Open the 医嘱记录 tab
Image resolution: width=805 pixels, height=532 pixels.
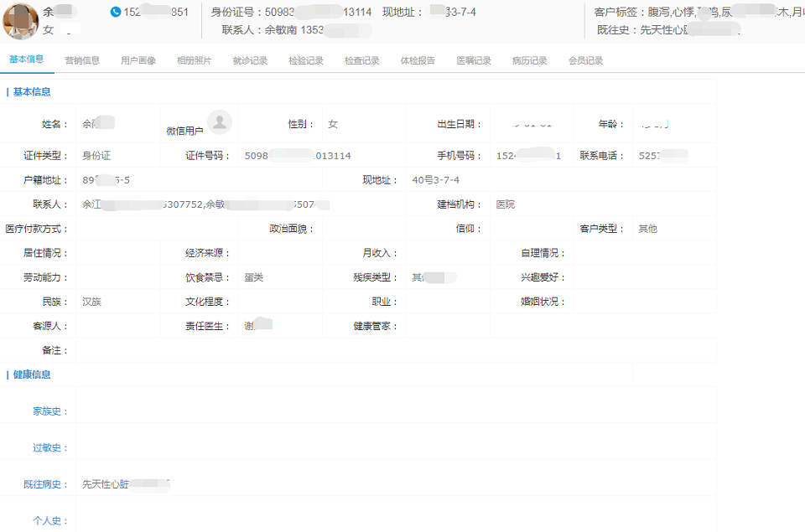point(474,60)
